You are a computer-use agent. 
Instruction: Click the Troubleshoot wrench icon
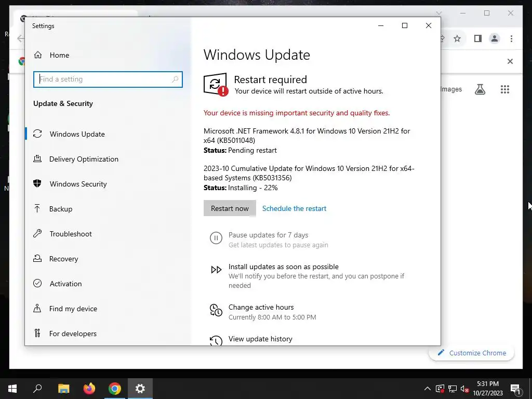point(37,233)
